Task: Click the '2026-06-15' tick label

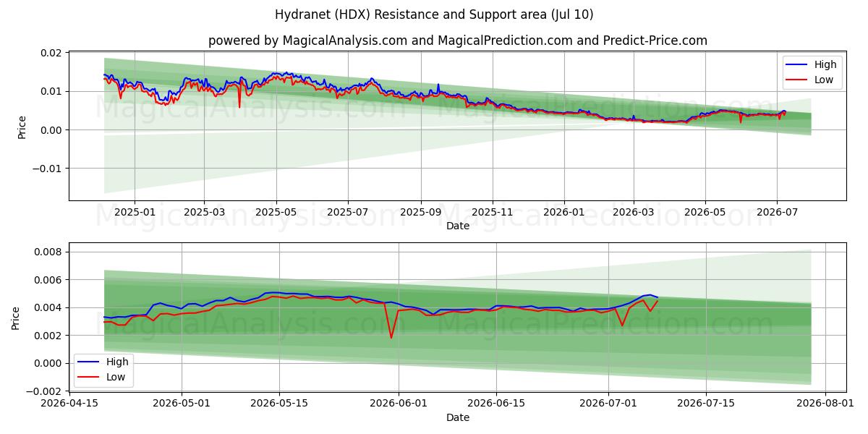Action: tap(496, 404)
